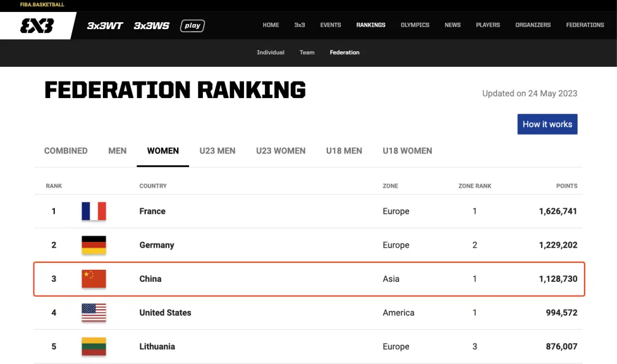The image size is (617, 364).
Task: Click the Lithuania flag icon
Action: [94, 346]
